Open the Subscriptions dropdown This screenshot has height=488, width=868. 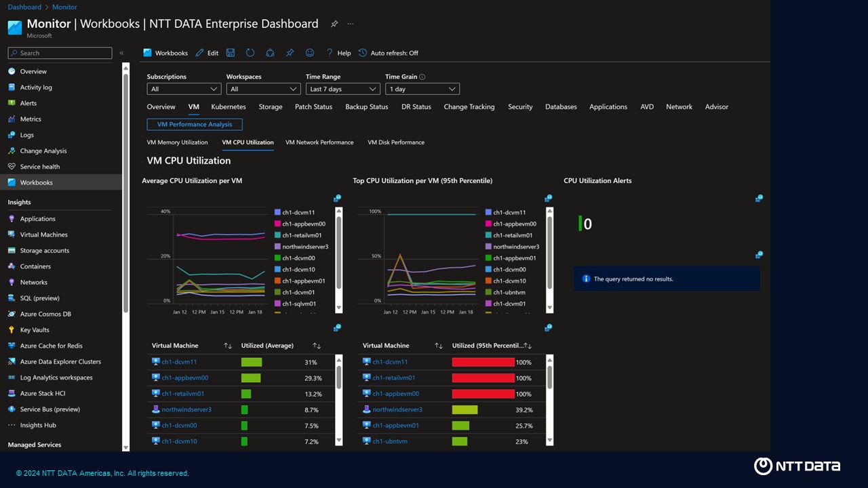(184, 89)
